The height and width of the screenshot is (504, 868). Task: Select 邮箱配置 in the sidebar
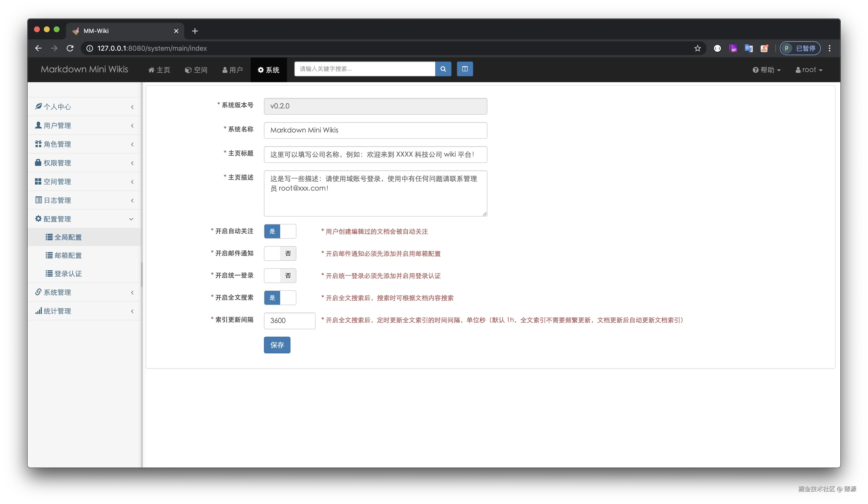(68, 255)
